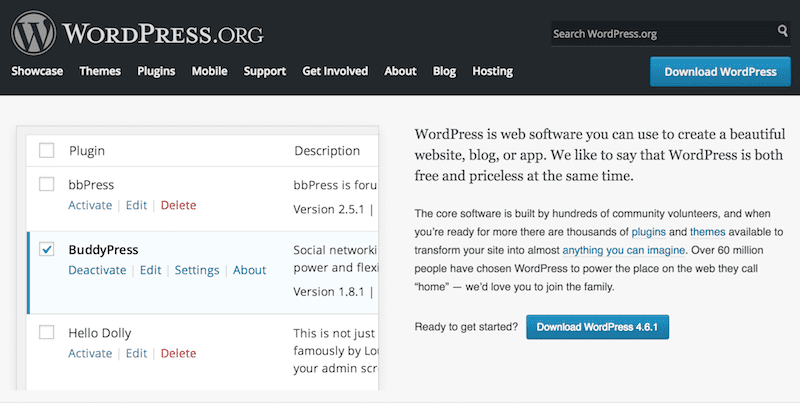Click Delete under bbPress
The width and height of the screenshot is (800, 412).
tap(179, 205)
